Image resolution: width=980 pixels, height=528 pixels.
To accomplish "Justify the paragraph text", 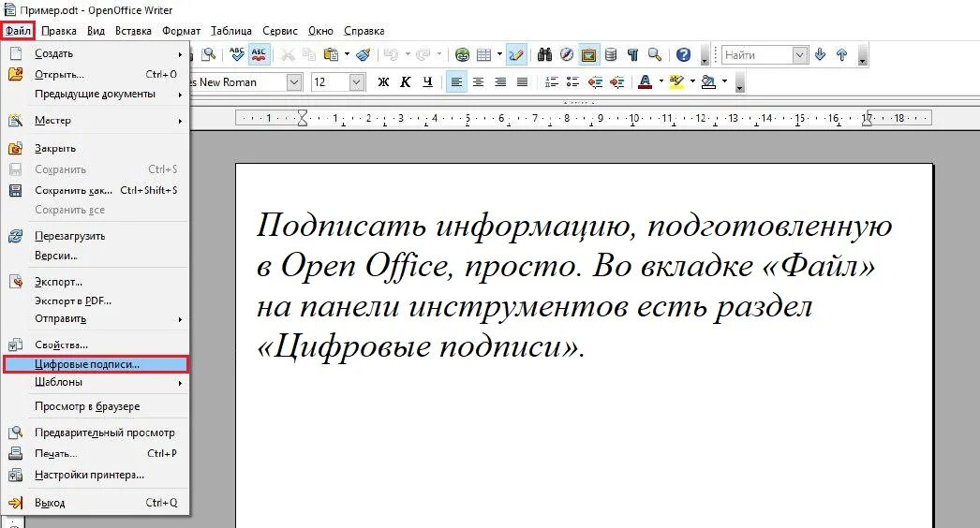I will 523,81.
